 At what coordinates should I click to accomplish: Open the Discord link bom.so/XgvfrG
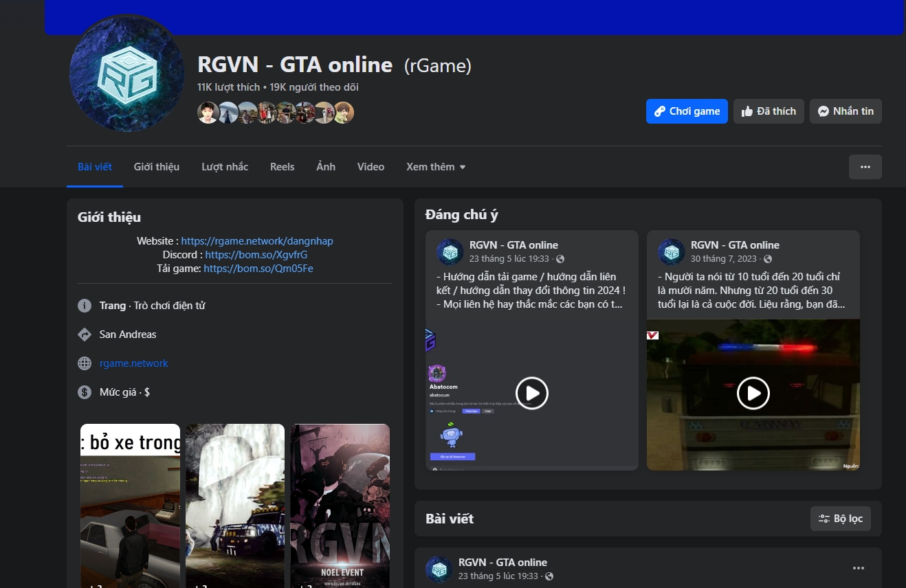point(256,255)
